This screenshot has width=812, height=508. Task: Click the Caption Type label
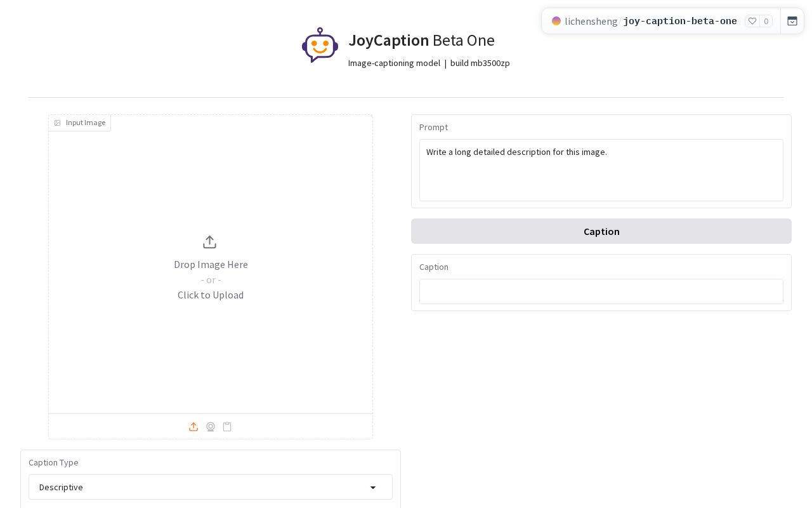(53, 462)
